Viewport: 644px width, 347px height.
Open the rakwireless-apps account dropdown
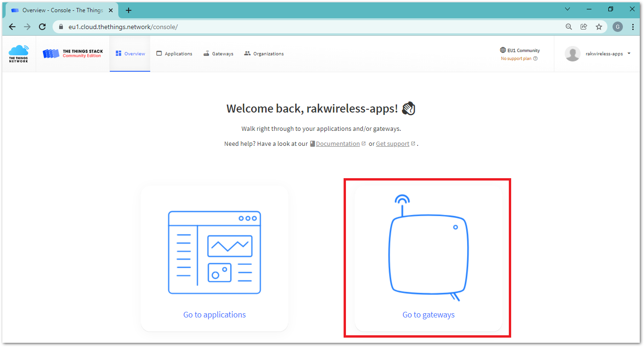(629, 53)
